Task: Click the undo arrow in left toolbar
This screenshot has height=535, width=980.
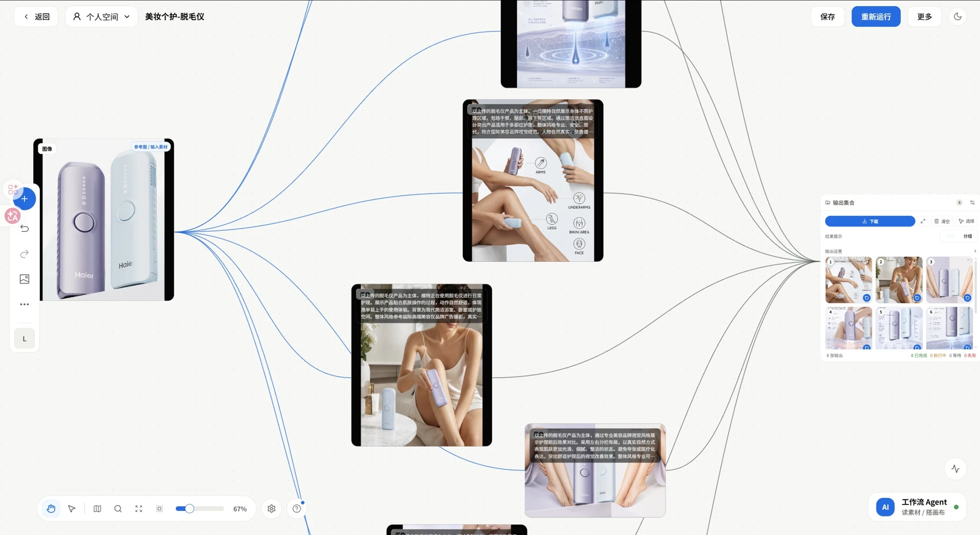Action: tap(24, 229)
